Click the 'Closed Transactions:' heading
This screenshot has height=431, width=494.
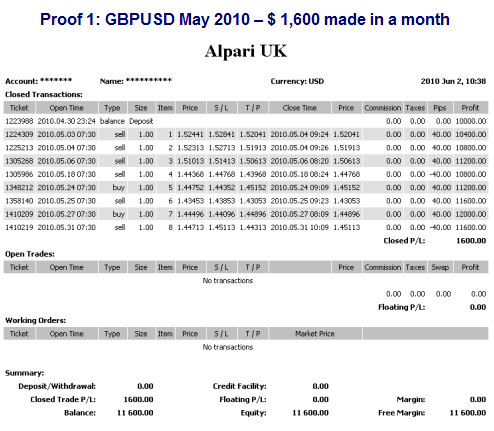[44, 95]
